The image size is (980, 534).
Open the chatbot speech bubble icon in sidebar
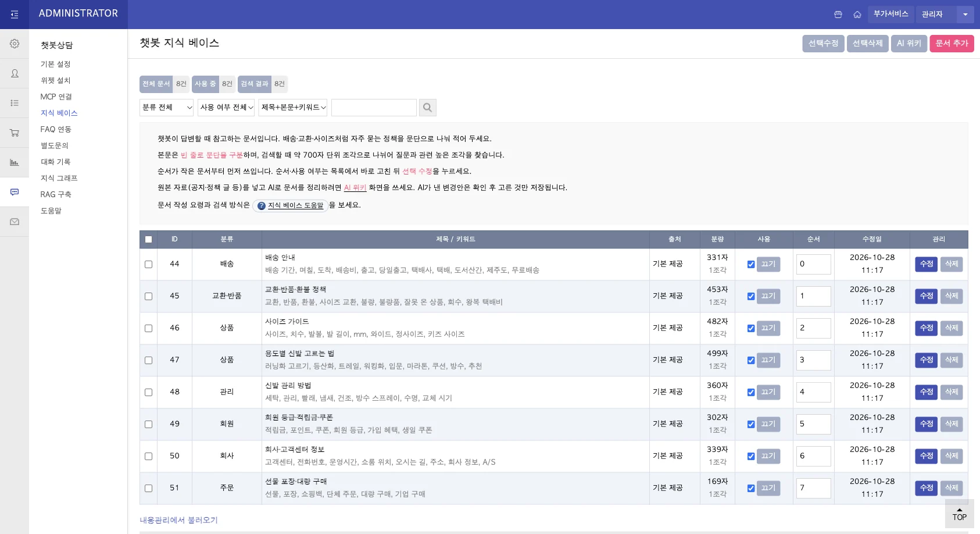[x=15, y=192]
